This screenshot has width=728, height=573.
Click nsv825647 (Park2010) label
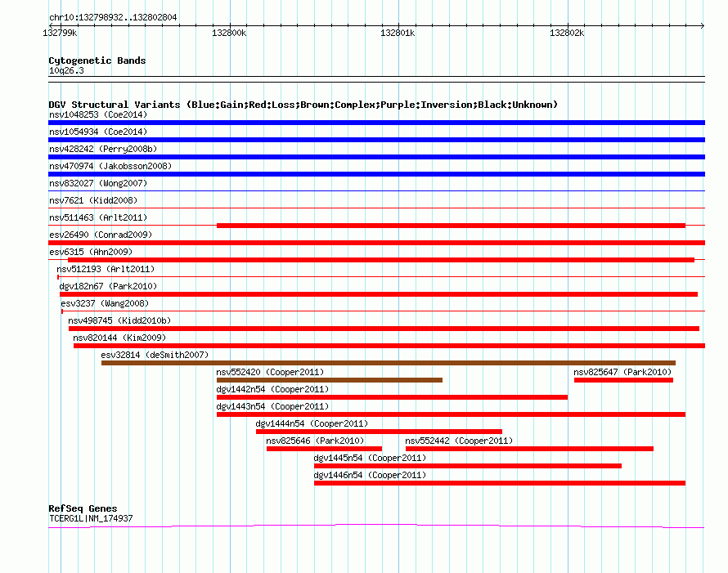coord(622,372)
